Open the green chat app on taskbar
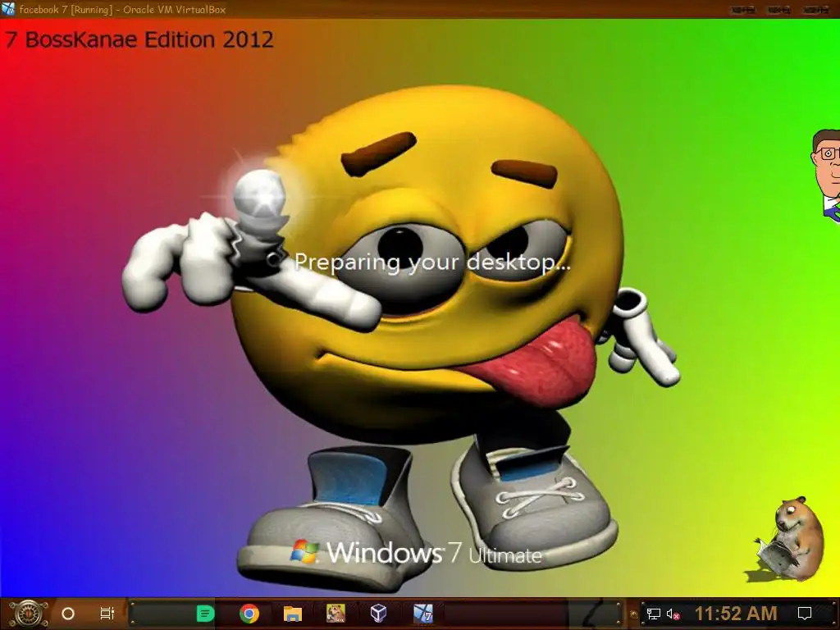Viewport: 840px width, 630px height. (x=205, y=614)
